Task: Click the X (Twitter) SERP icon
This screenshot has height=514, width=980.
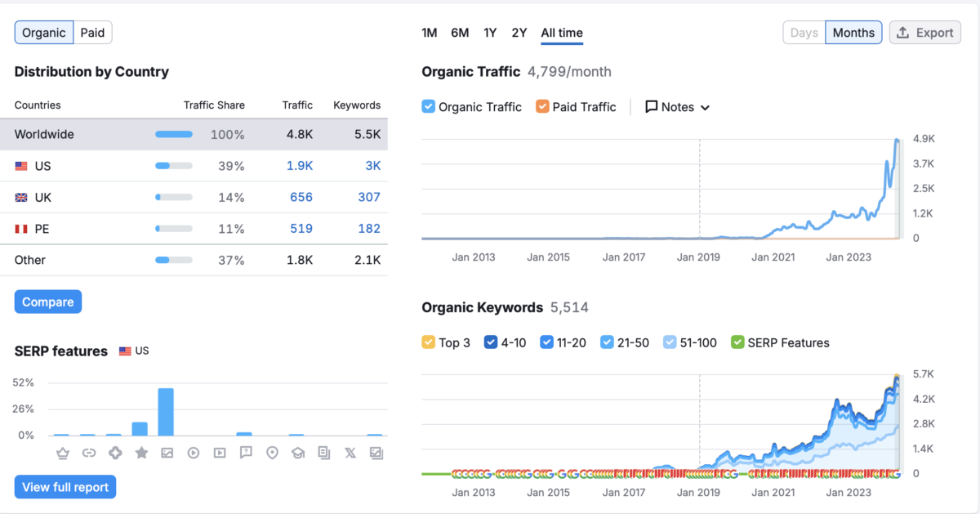Action: pyautogui.click(x=350, y=453)
